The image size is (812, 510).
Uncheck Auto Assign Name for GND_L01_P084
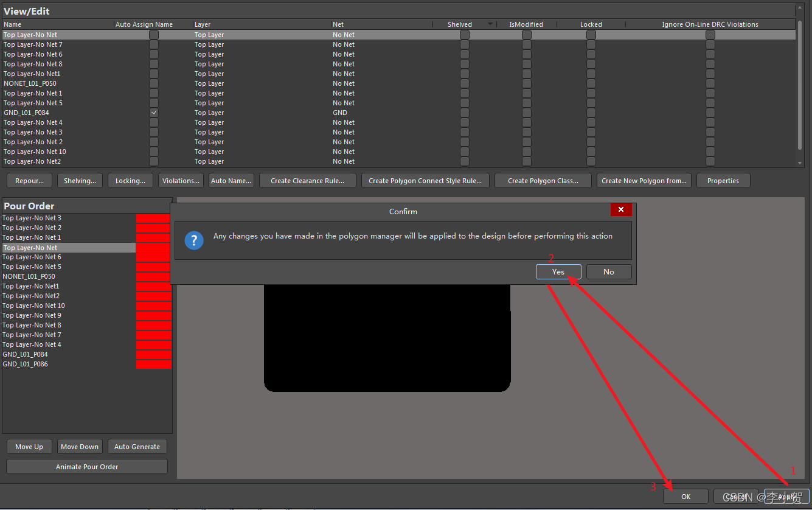tap(154, 113)
